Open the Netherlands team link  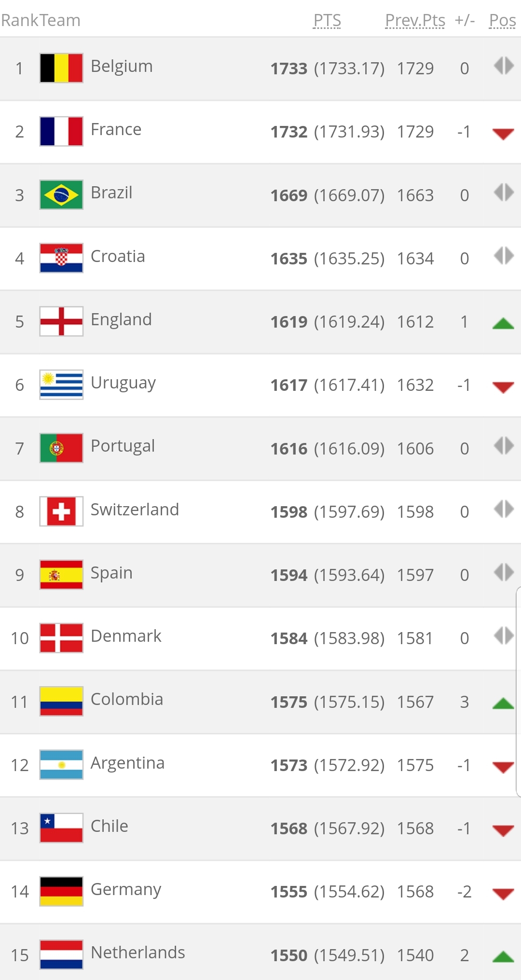click(138, 952)
